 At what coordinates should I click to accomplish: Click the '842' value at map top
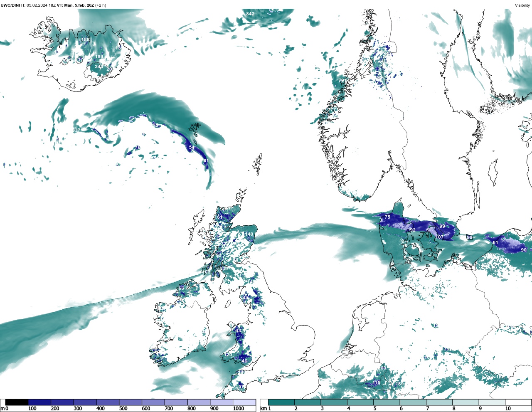click(x=250, y=14)
